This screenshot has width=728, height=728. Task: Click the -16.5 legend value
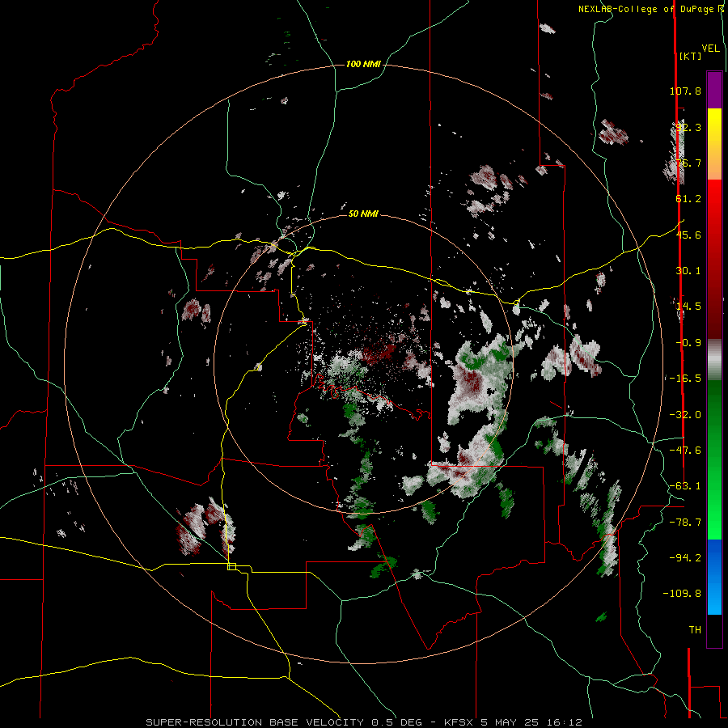pos(685,379)
